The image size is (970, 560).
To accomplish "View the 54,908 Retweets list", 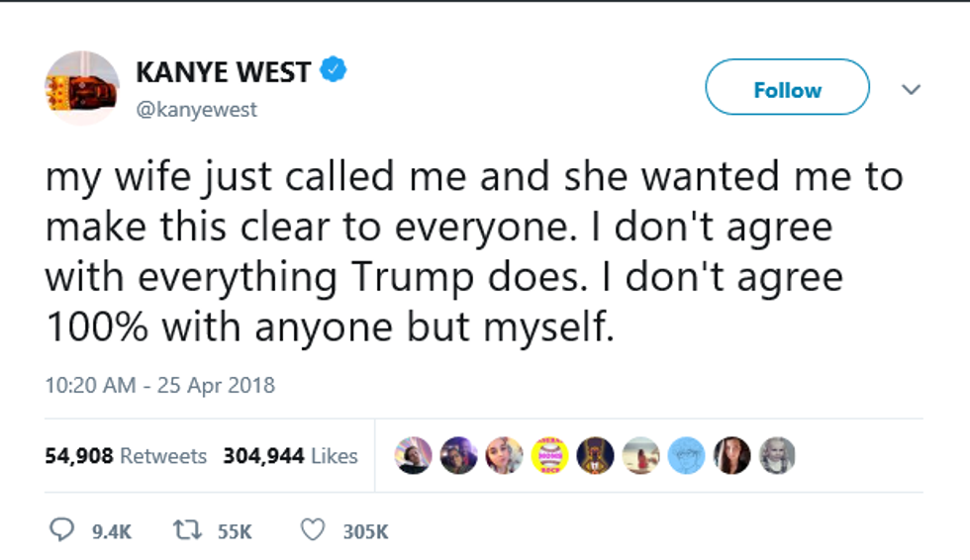I will [x=126, y=456].
